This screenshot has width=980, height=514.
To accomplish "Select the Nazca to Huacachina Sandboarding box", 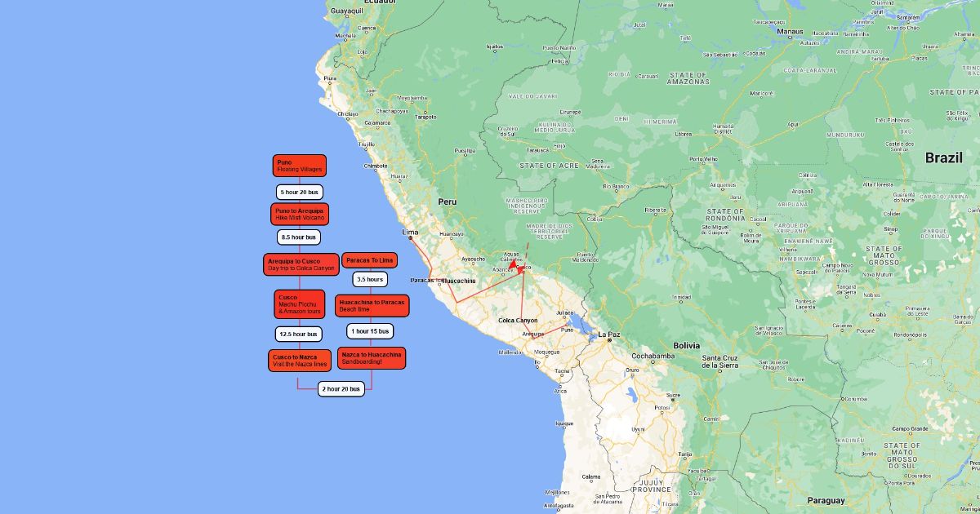I will (x=372, y=358).
